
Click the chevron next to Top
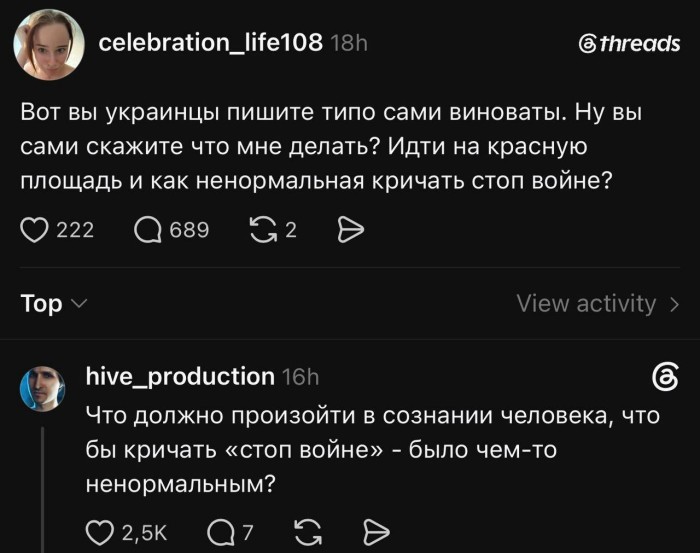[x=80, y=304]
